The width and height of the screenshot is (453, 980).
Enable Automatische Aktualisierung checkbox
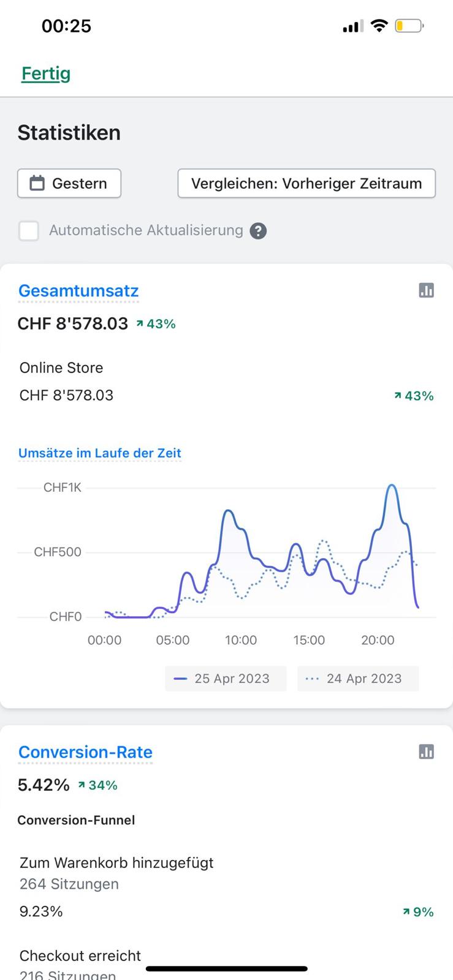point(29,231)
